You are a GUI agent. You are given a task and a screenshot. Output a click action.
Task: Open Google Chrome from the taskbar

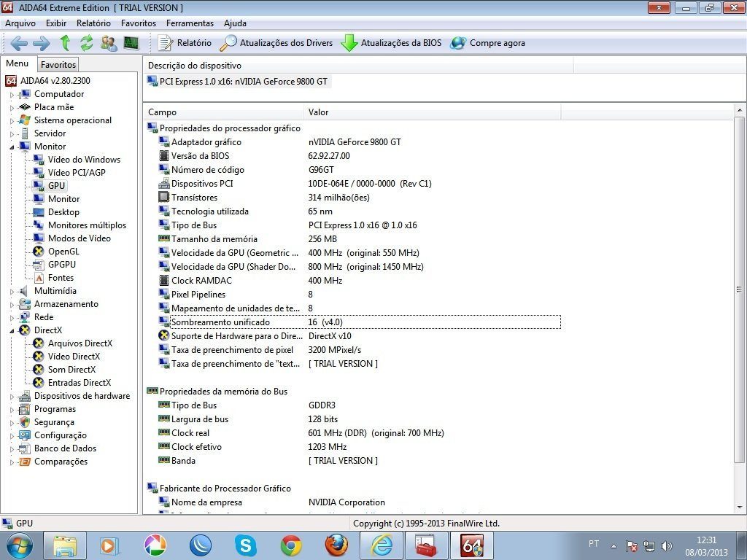click(291, 545)
